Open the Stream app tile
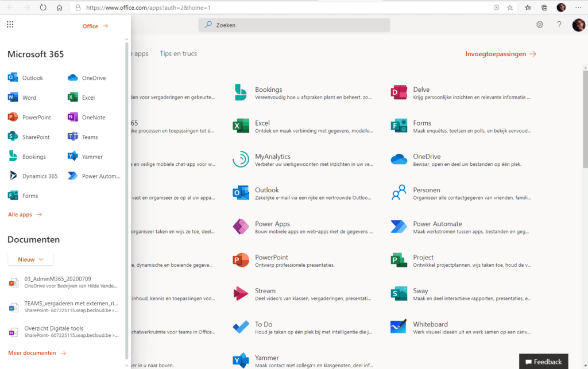The width and height of the screenshot is (588, 369). pyautogui.click(x=303, y=294)
